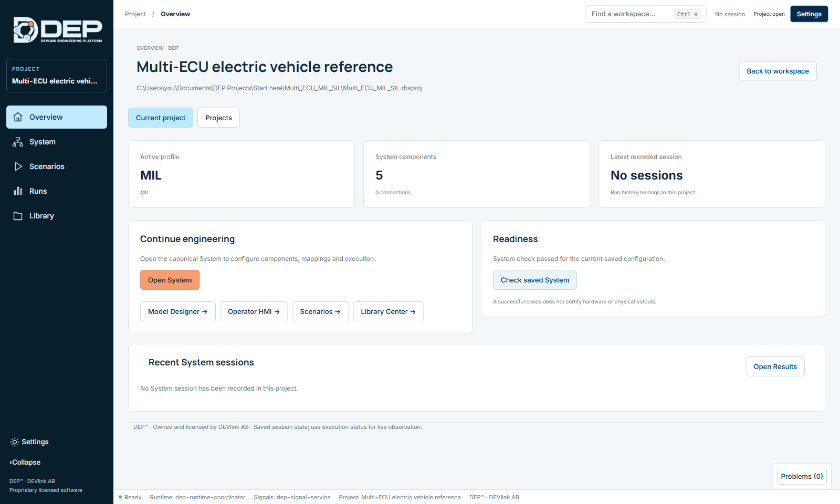Open Model Designer
840x504 pixels.
point(178,311)
